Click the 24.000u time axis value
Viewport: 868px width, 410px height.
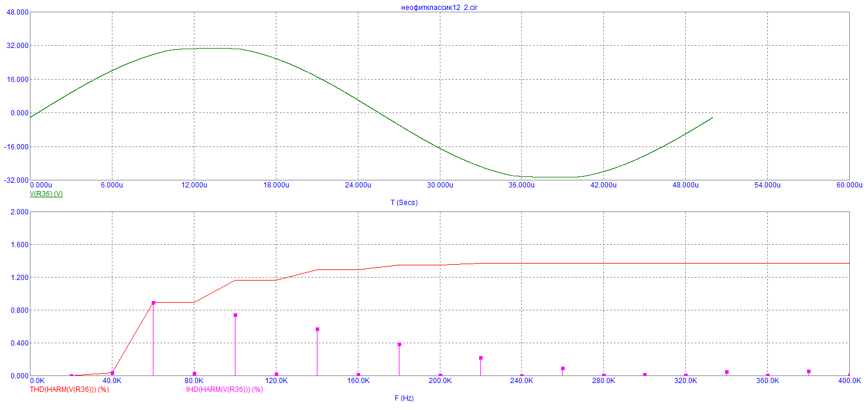click(358, 185)
